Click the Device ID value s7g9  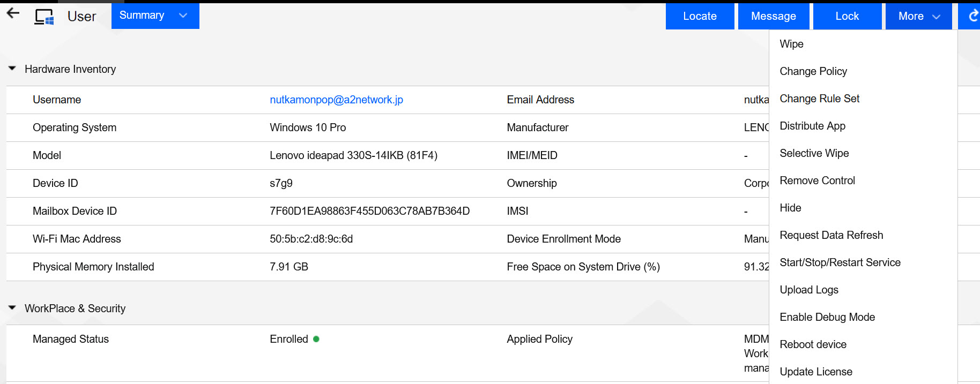[281, 183]
